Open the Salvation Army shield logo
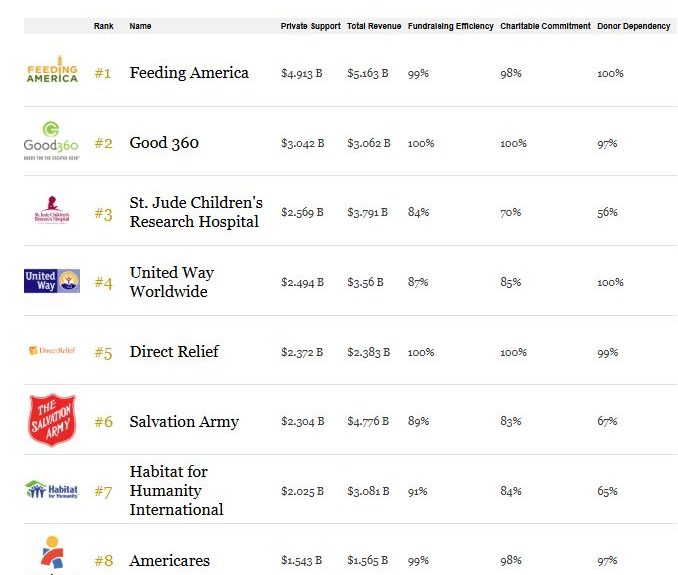678x575 pixels. (52, 420)
